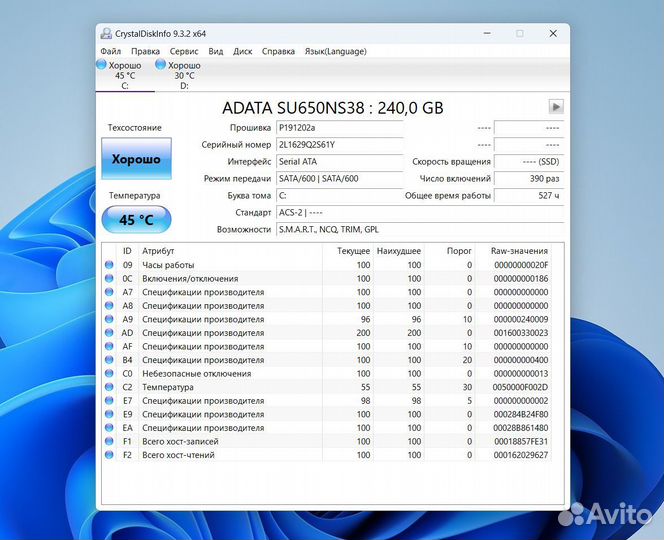Open the Диск menu
Image resolution: width=664 pixels, height=540 pixels.
(242, 51)
